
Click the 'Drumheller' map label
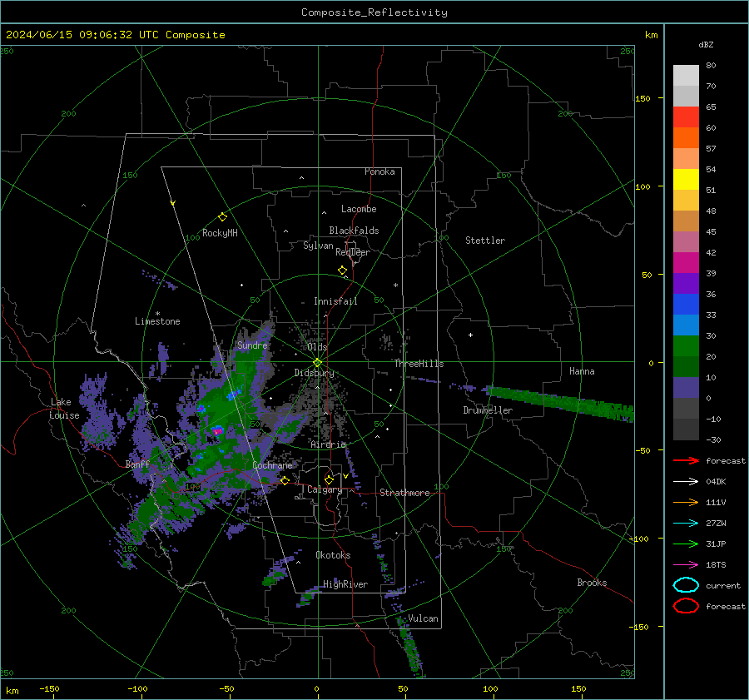(488, 410)
